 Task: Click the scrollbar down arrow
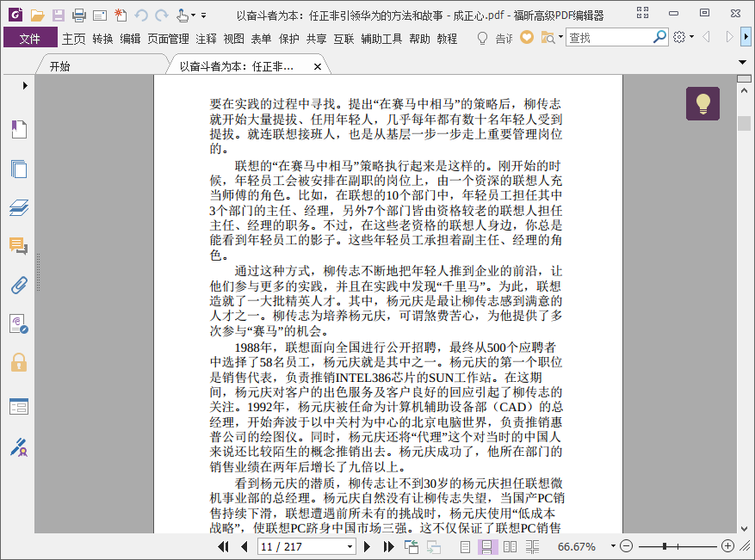744,528
